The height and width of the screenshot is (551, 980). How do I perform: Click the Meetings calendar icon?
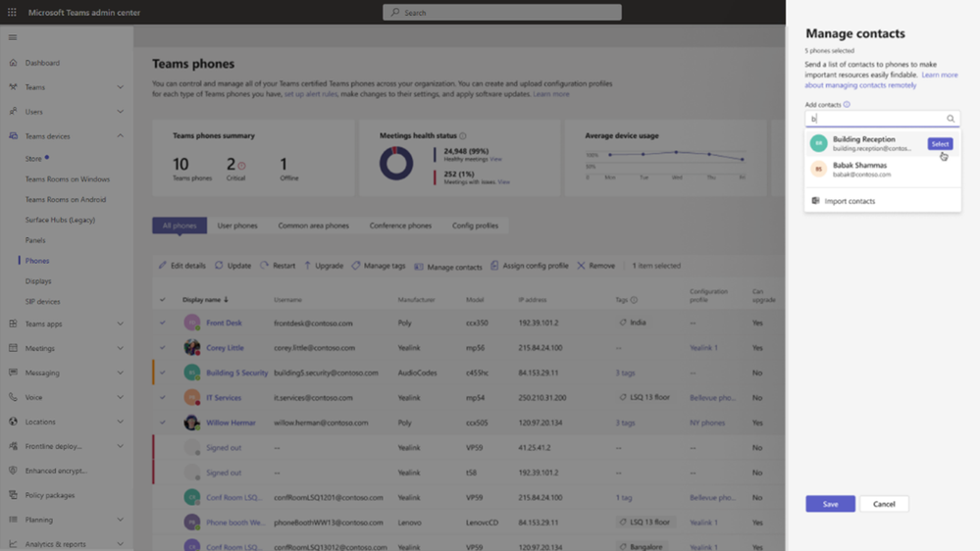point(13,348)
